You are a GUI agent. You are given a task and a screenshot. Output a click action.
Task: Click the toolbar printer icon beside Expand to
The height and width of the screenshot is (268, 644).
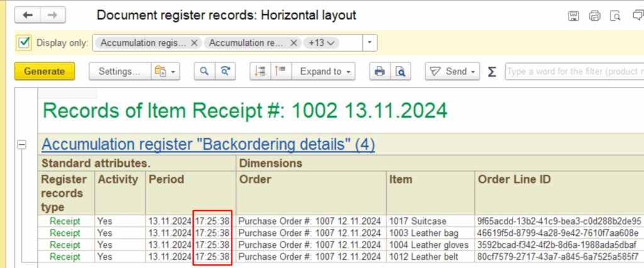point(379,72)
